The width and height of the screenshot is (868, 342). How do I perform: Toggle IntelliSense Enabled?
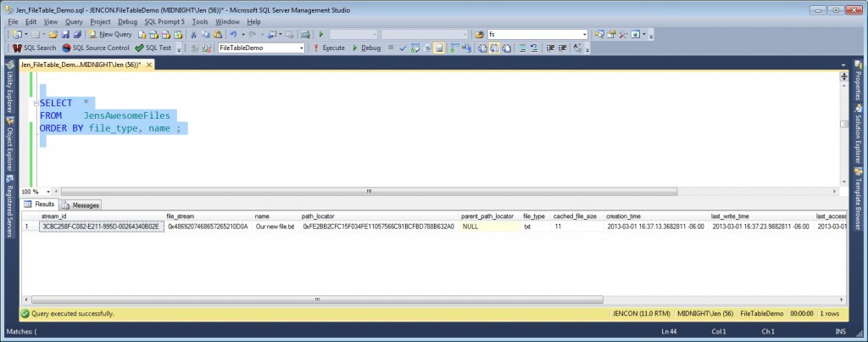pyautogui.click(x=439, y=48)
